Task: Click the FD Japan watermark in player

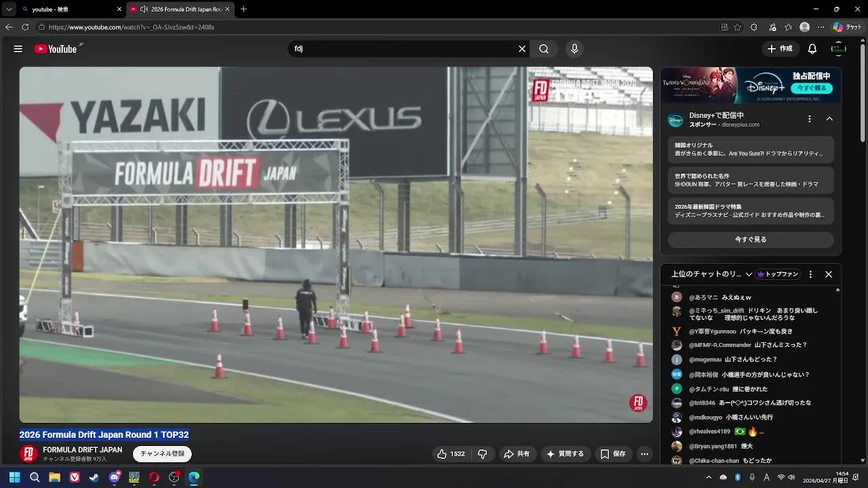Action: coord(637,403)
